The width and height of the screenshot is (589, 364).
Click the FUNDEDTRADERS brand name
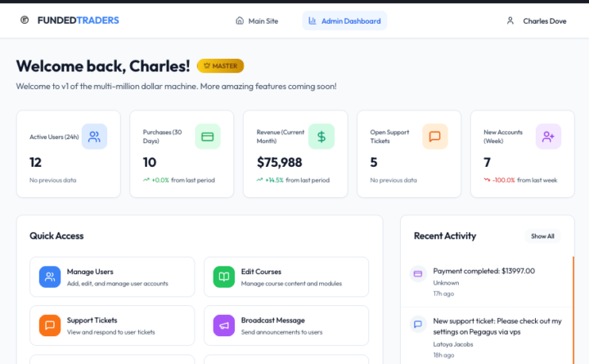coord(79,20)
